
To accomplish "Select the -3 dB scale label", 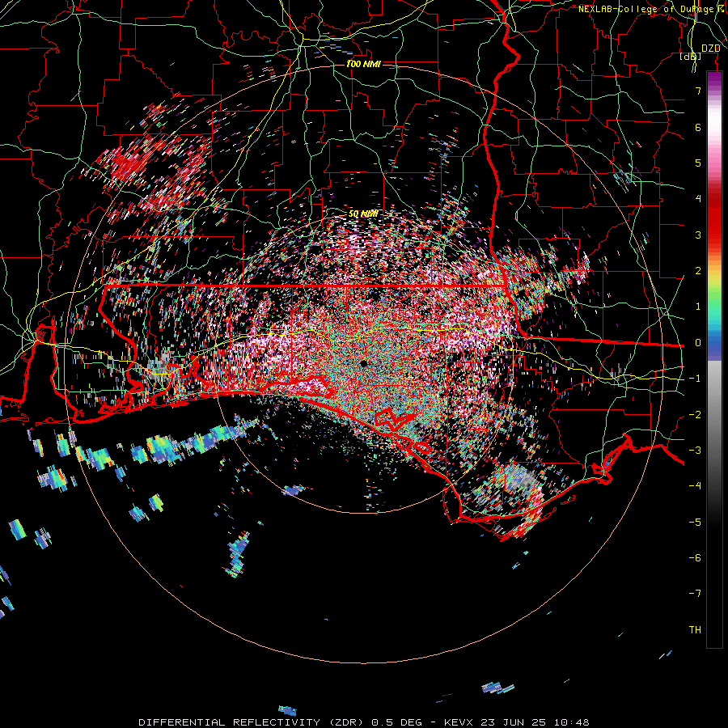I will 695,451.
